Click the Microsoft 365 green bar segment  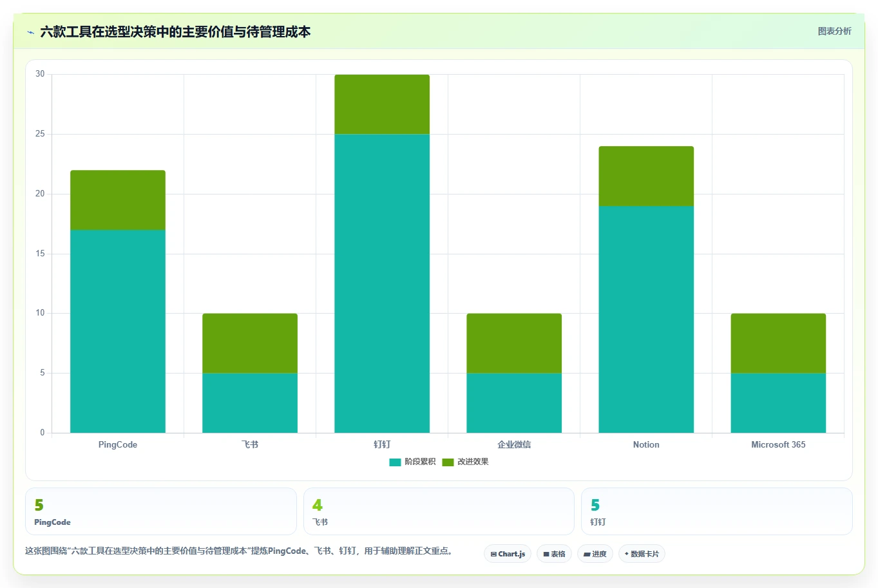click(778, 343)
